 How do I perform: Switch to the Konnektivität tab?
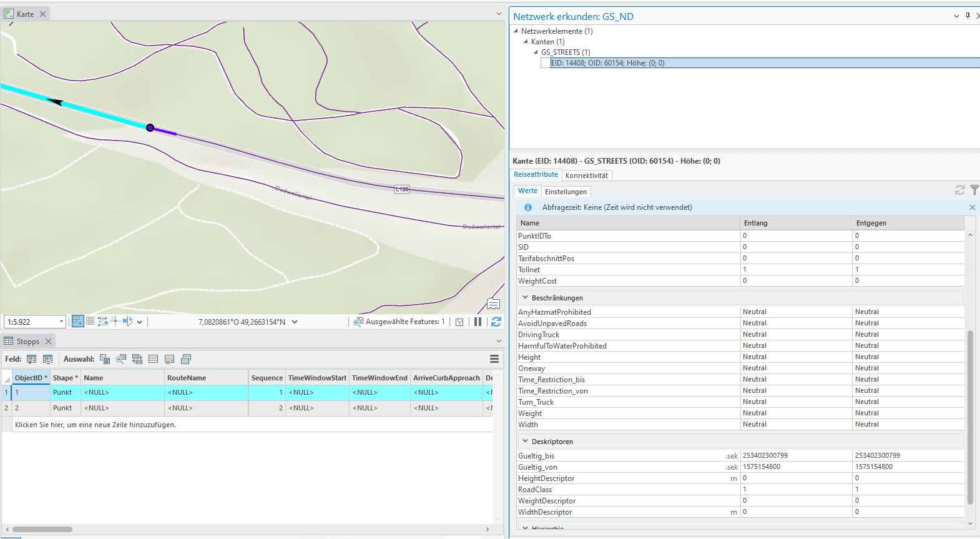586,176
